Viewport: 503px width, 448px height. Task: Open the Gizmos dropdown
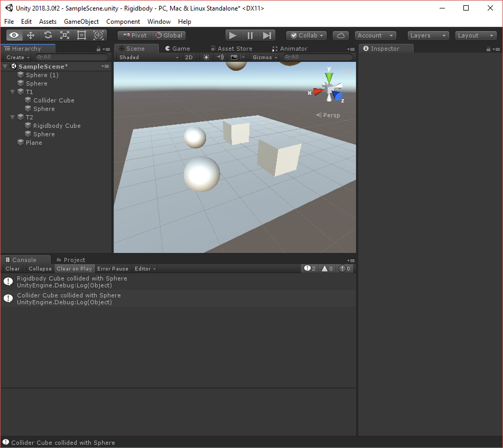[264, 57]
